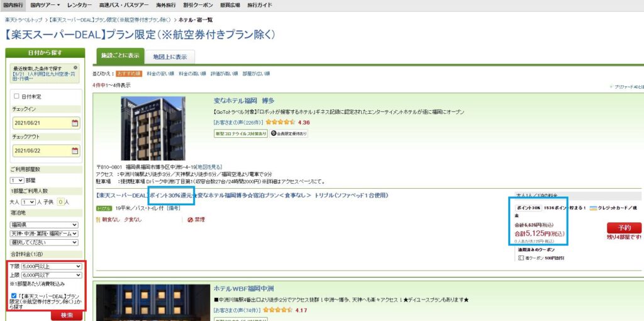The image size is (644, 321).
Task: Sort by 部屋が広い順
Action: 257,74
